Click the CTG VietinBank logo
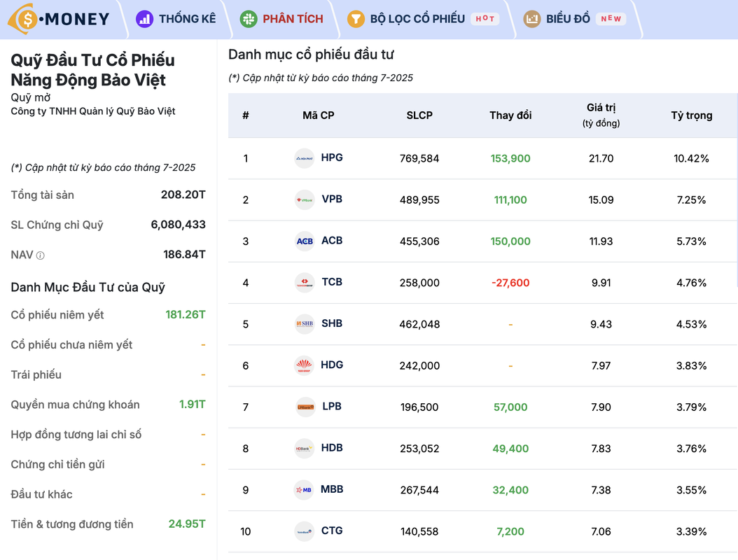 pos(304,531)
